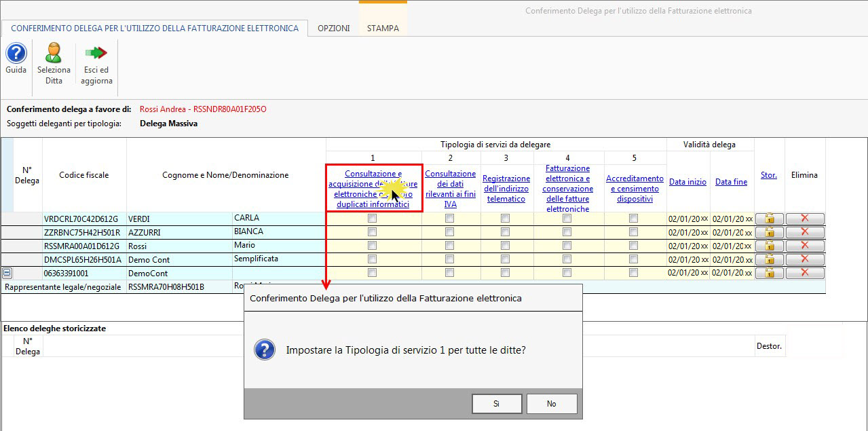Click the Data fine column link

point(731,182)
